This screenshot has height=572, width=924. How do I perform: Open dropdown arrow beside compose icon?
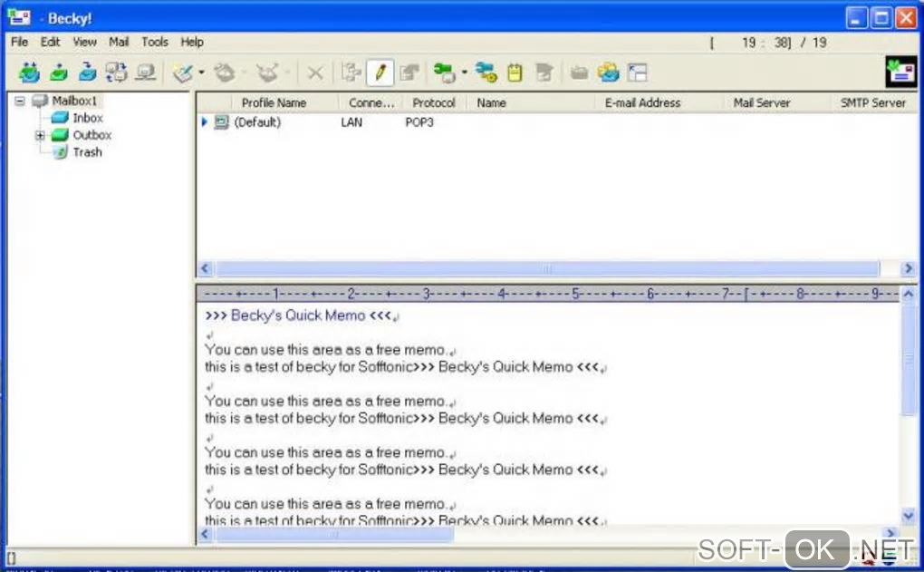click(201, 73)
